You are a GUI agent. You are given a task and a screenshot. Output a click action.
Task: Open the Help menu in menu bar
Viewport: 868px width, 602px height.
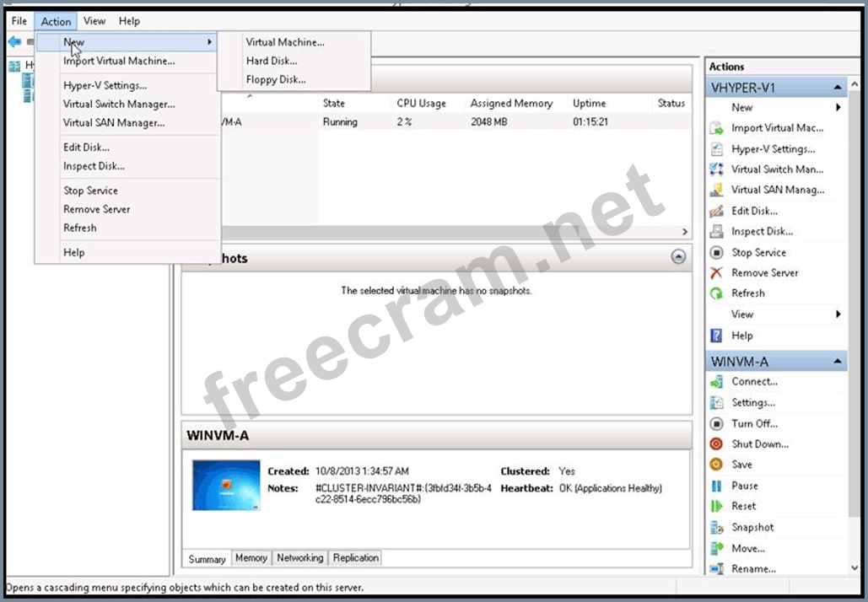tap(129, 21)
